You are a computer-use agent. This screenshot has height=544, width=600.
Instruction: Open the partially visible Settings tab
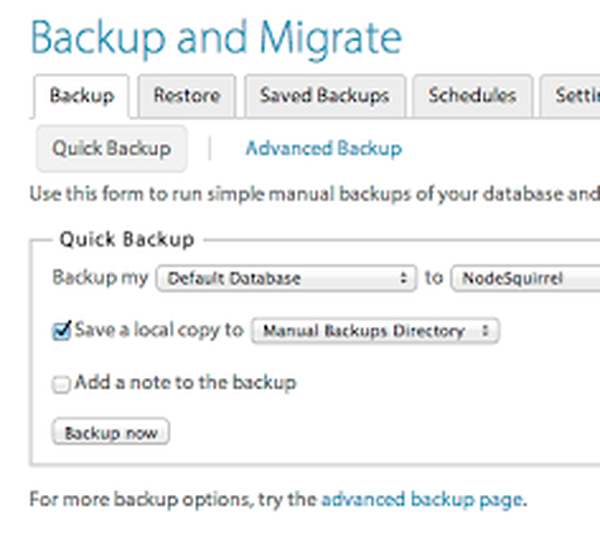[570, 96]
